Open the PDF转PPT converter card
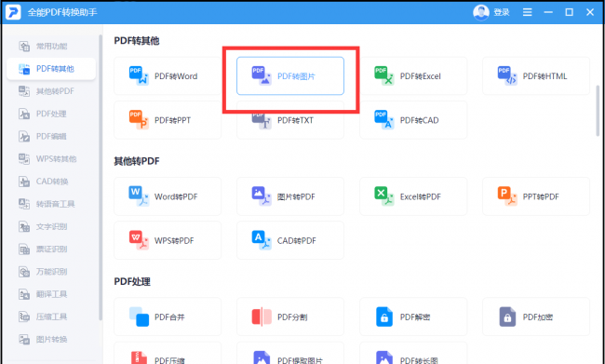The image size is (605, 364). (168, 120)
